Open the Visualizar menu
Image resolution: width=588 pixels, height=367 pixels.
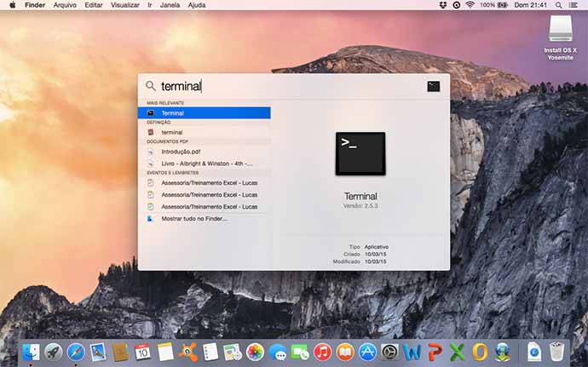click(124, 5)
